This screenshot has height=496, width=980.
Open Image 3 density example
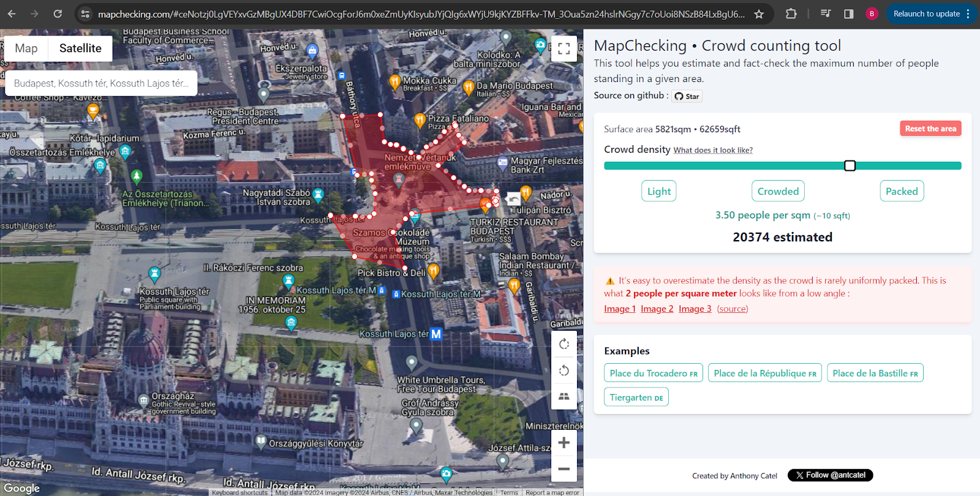[695, 309]
